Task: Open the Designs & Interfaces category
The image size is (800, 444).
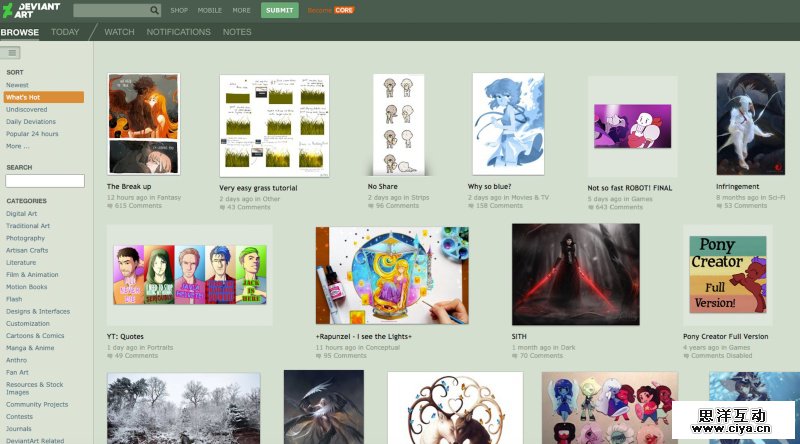Action: 38,311
